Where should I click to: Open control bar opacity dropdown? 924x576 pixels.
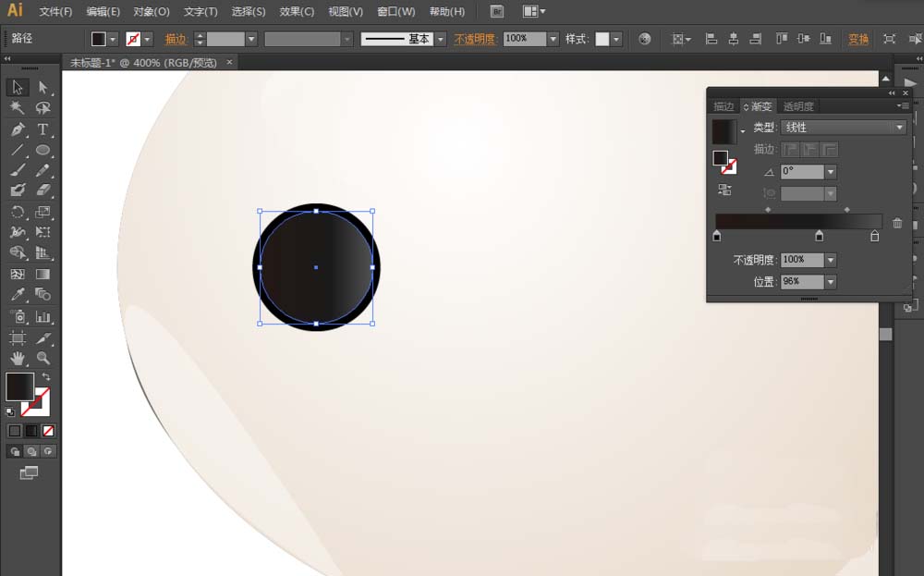point(553,39)
